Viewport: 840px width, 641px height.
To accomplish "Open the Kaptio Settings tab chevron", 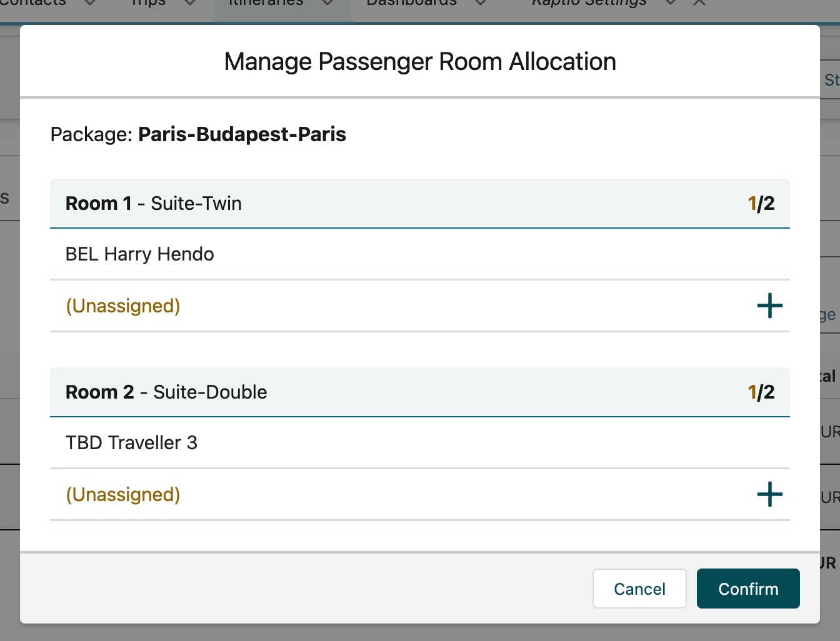I will 670,2.
